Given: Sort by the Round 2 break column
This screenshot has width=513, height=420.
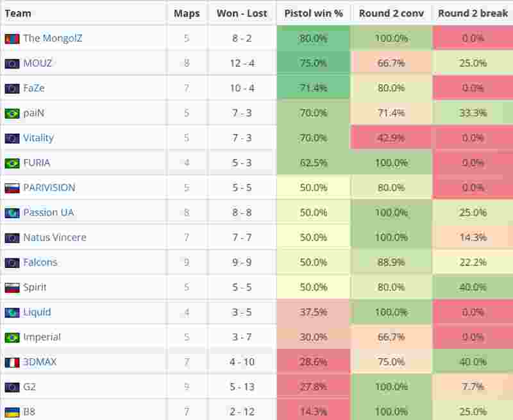Looking at the screenshot, I should tap(473, 13).
